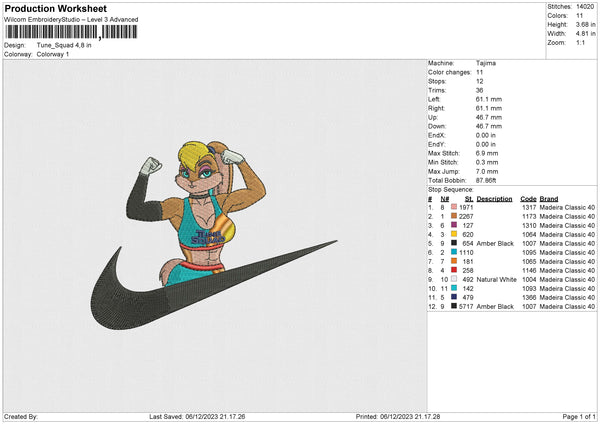Select the Width value '4.81 in'
Viewport: 600px width, 424px height.
point(585,34)
